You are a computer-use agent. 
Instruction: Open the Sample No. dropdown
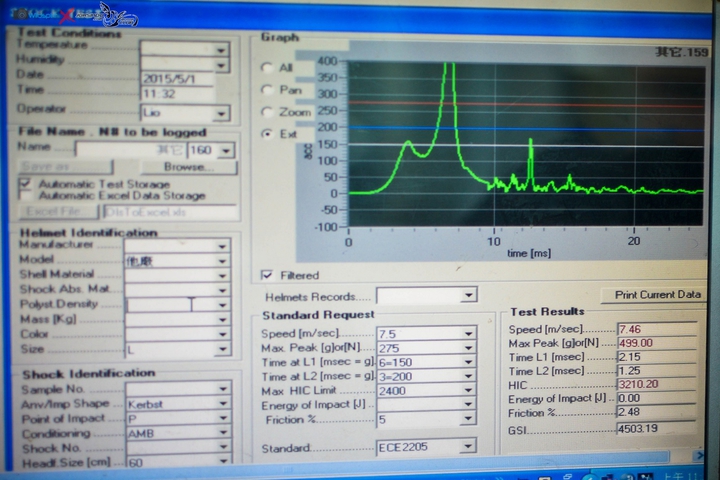[x=223, y=389]
